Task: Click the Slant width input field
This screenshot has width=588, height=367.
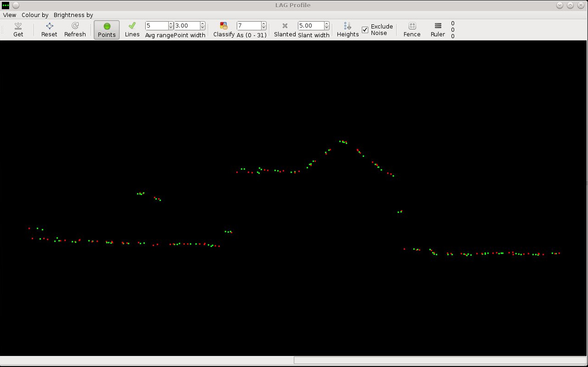Action: point(311,26)
